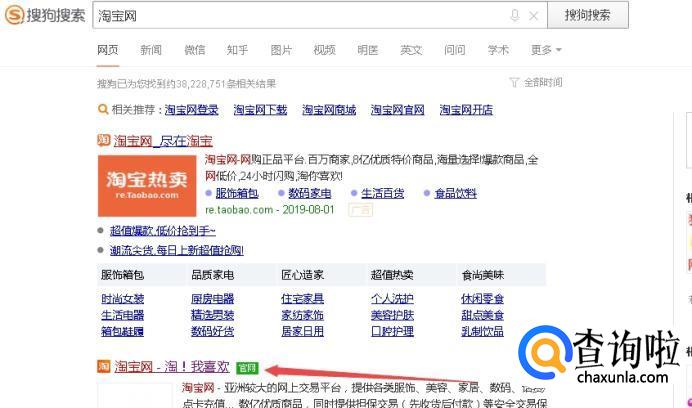The height and width of the screenshot is (408, 692).
Task: Open the 精选男装 link
Action: 213,315
